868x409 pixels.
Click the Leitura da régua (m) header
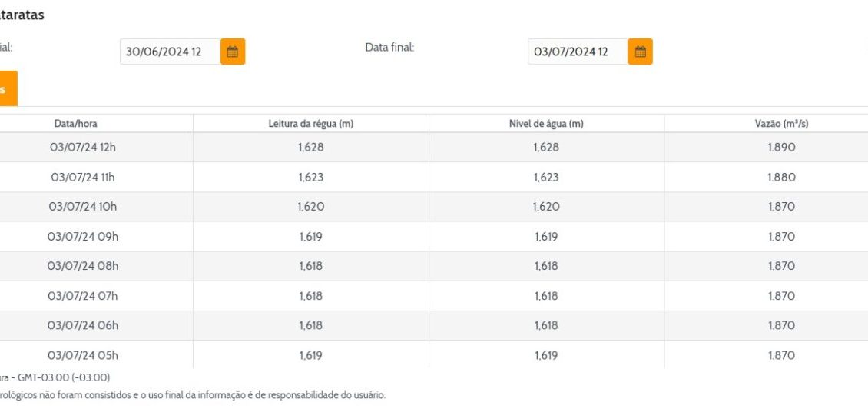[x=310, y=124]
